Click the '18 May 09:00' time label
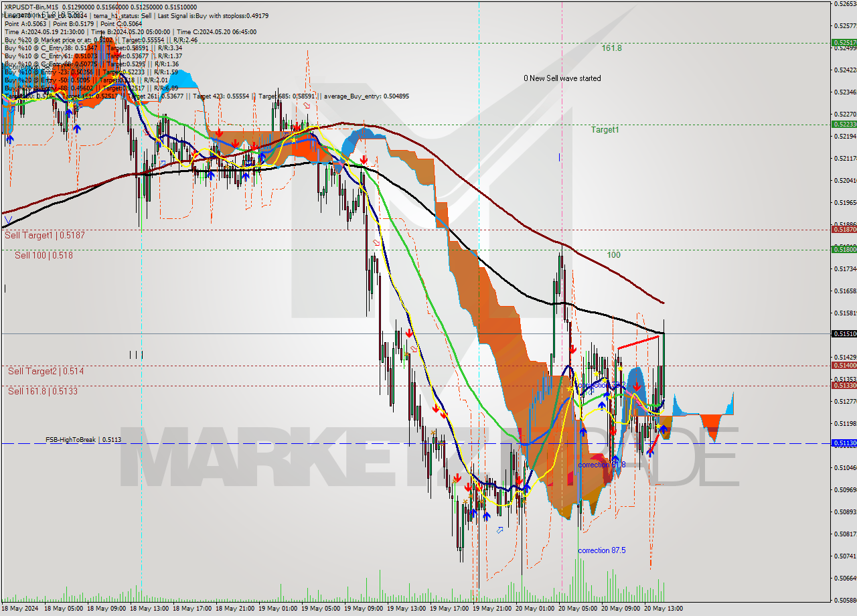The width and height of the screenshot is (857, 616). pos(107,609)
